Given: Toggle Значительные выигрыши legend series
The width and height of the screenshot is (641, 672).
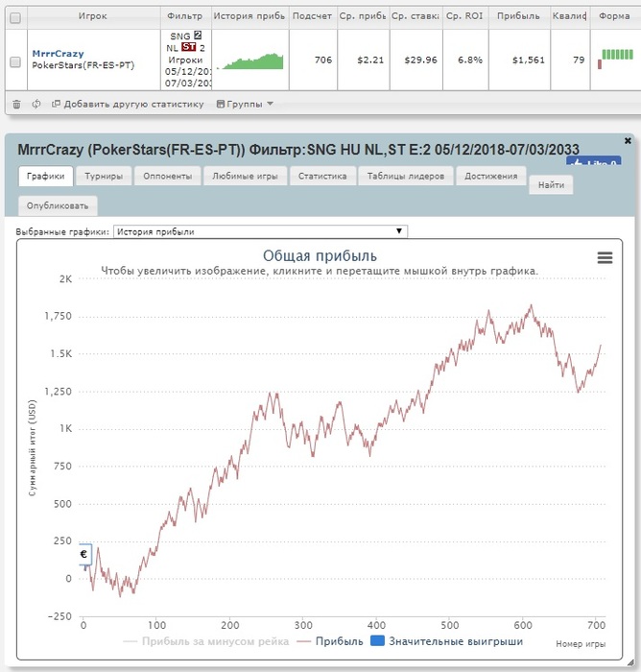Looking at the screenshot, I should point(446,641).
